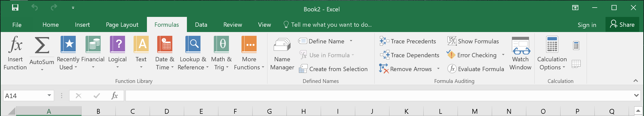Click the Name Box showing A14
The width and height of the screenshot is (644, 116).
pos(24,96)
